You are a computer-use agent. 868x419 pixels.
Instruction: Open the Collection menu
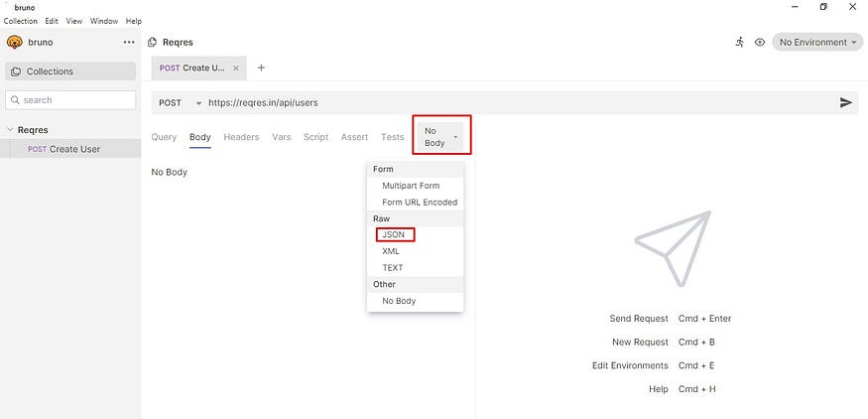point(21,21)
